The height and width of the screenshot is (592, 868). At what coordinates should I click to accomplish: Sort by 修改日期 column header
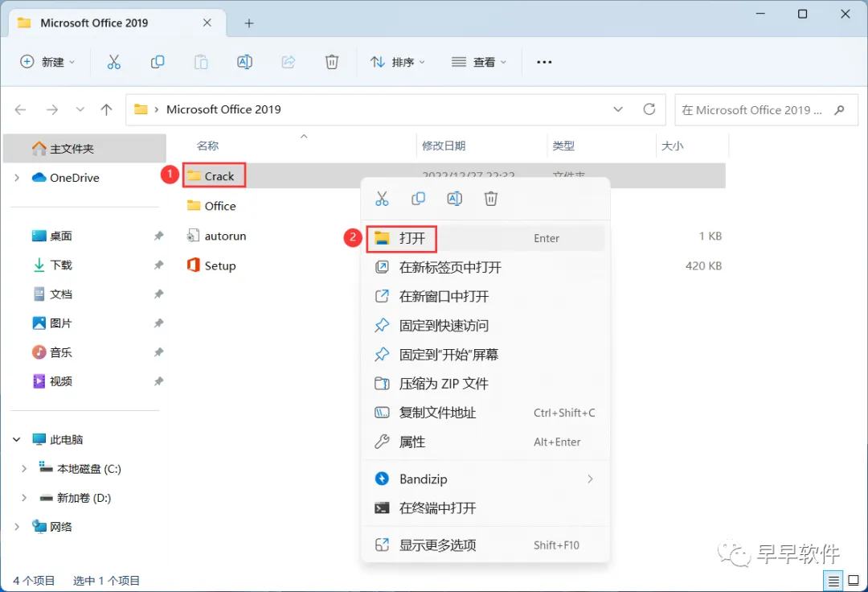coord(444,146)
